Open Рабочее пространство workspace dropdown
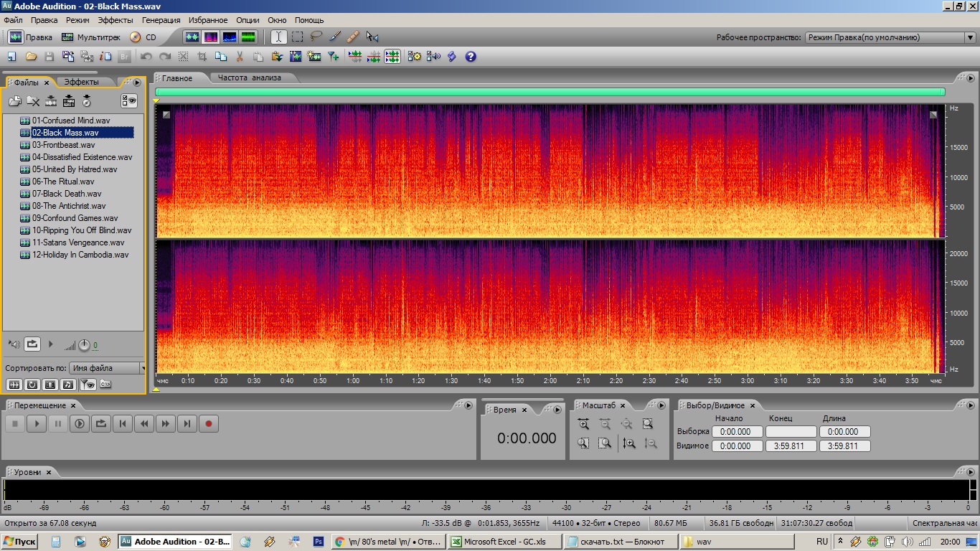This screenshot has width=980, height=551. (x=890, y=37)
